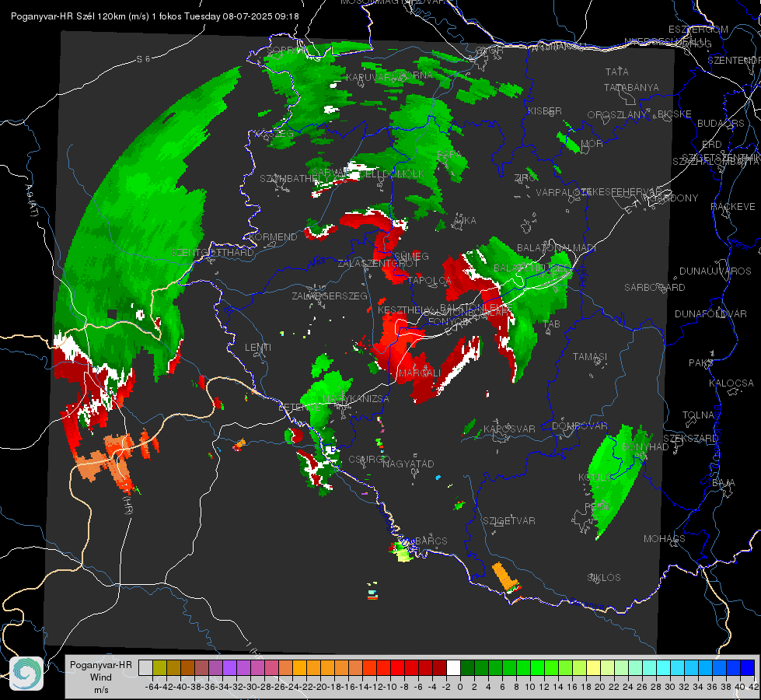Click the MOHACS city label
This screenshot has width=761, height=700.
(x=664, y=539)
